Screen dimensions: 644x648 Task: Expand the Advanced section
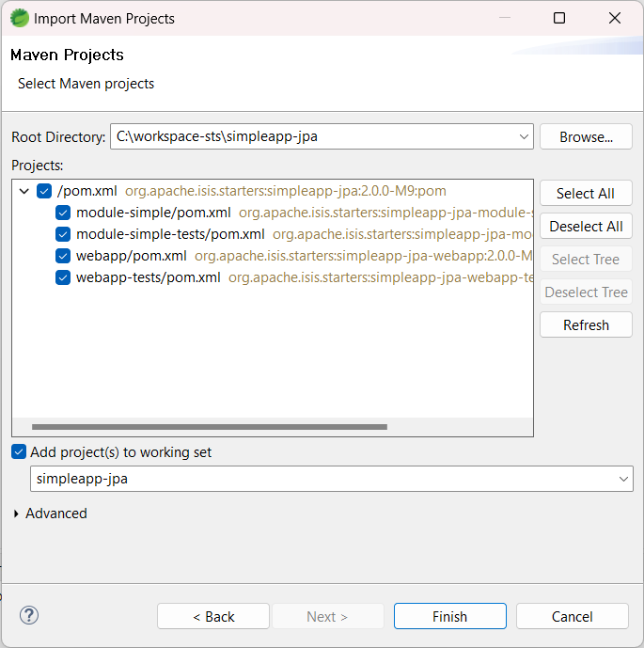(x=17, y=514)
